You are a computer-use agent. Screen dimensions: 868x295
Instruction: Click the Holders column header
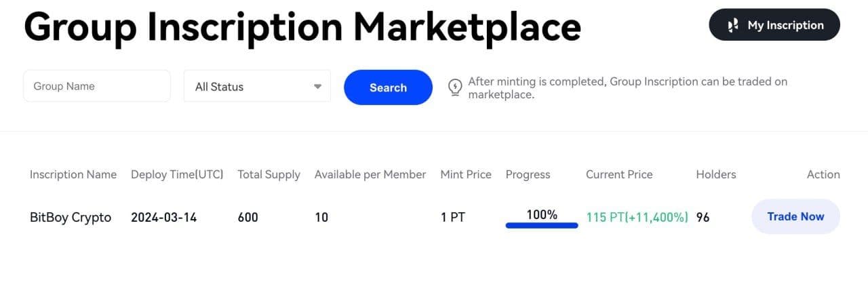click(715, 174)
